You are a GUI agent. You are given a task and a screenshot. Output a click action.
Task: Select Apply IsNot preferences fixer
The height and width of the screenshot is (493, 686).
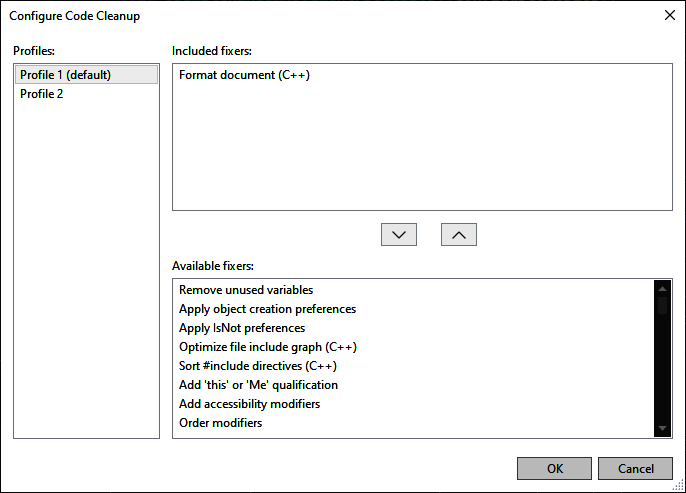(242, 328)
